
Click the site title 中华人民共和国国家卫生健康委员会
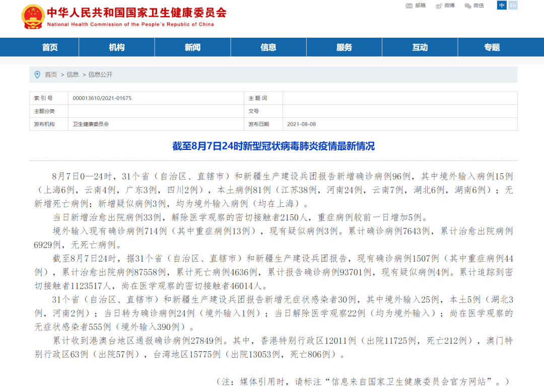pos(136,13)
